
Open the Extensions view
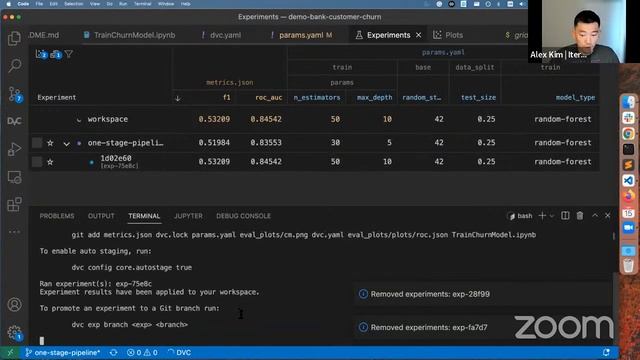(x=15, y=204)
